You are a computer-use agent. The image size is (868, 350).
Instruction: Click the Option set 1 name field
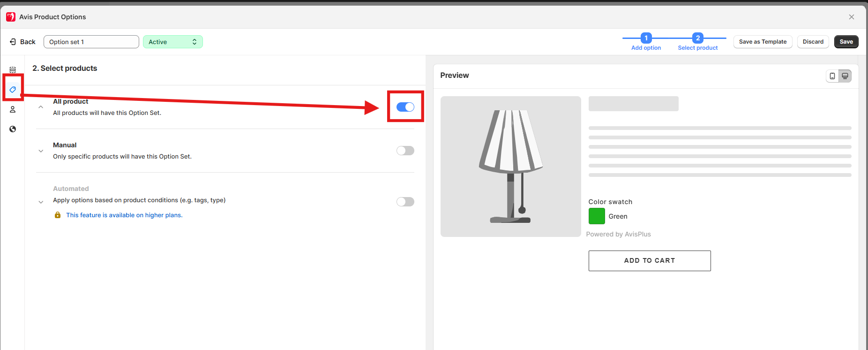click(x=91, y=42)
